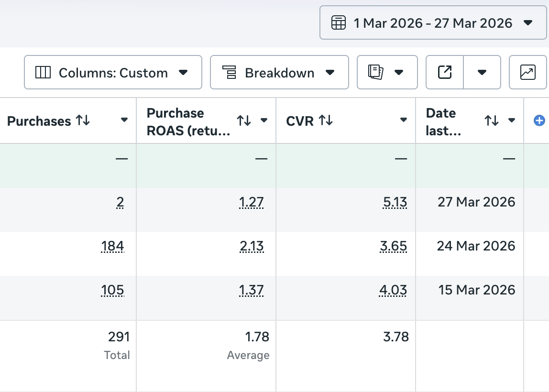Click the columns icon beside Columns label
The width and height of the screenshot is (549, 392).
pyautogui.click(x=43, y=73)
